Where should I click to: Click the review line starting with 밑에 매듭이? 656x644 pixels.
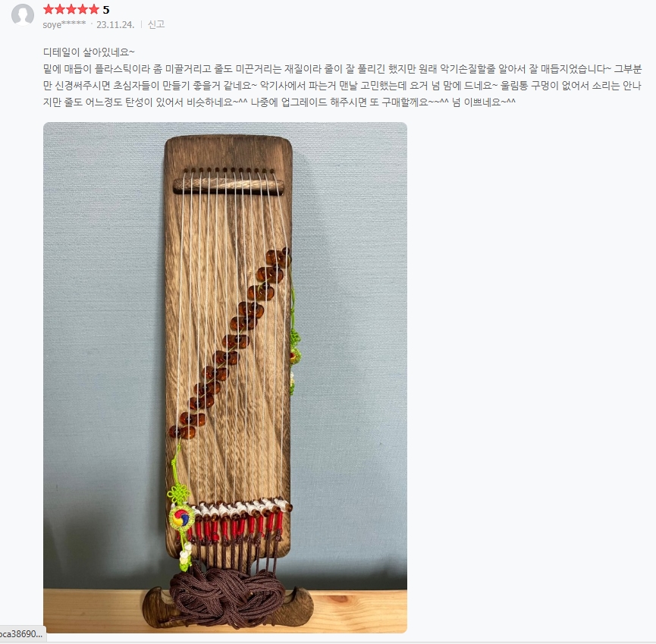click(342, 69)
